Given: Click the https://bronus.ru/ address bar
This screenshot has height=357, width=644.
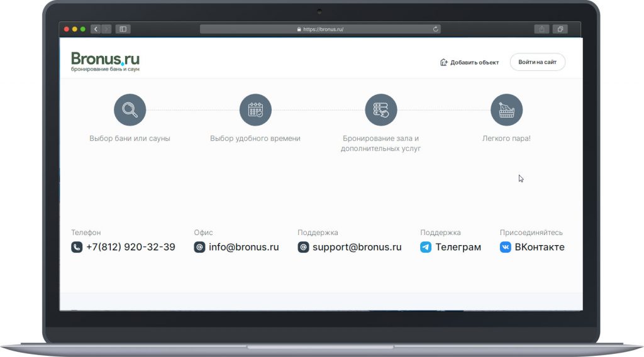Looking at the screenshot, I should 320,29.
